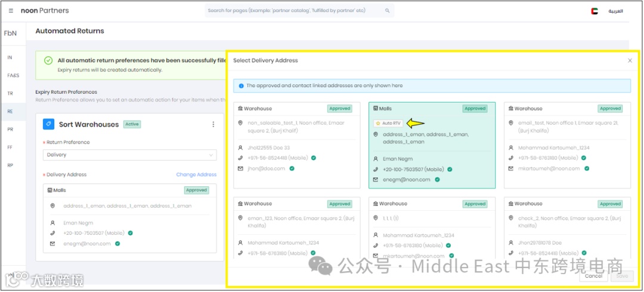The image size is (644, 292).
Task: Click the location pin on non_saleable_test_1 card
Action: 240,123
